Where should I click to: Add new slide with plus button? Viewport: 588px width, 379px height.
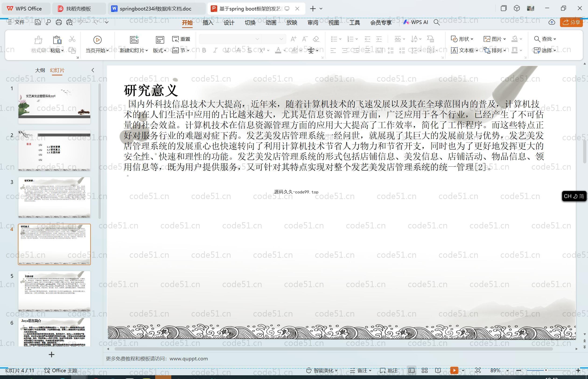[x=52, y=355]
